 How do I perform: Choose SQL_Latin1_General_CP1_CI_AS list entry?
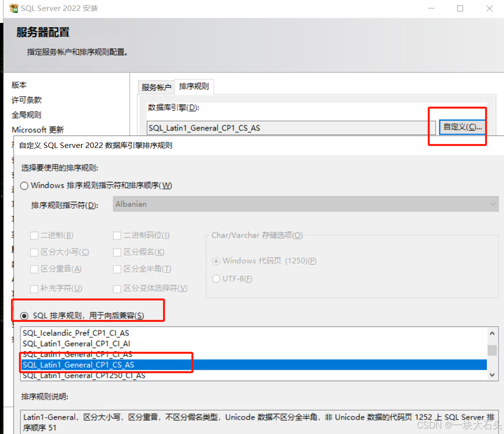point(254,354)
